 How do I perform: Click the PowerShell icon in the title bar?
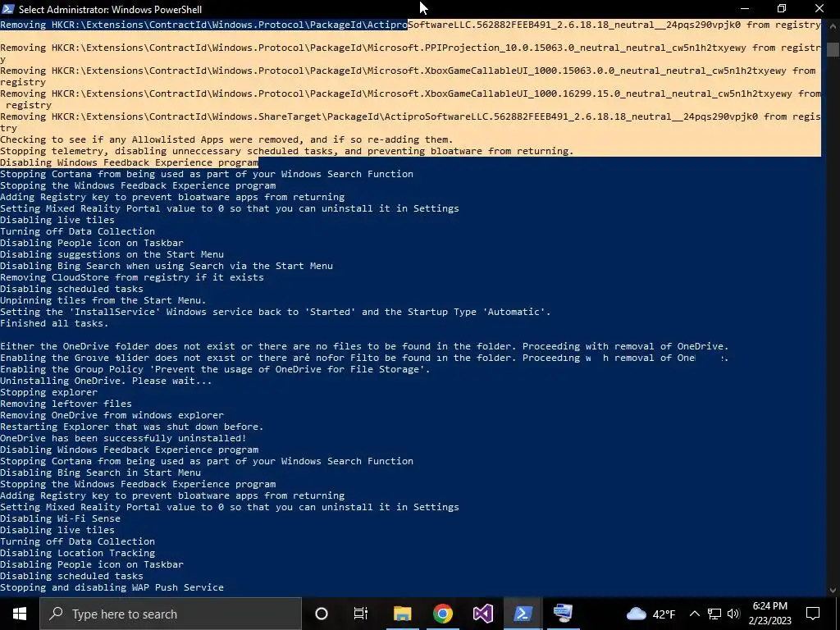pyautogui.click(x=8, y=9)
